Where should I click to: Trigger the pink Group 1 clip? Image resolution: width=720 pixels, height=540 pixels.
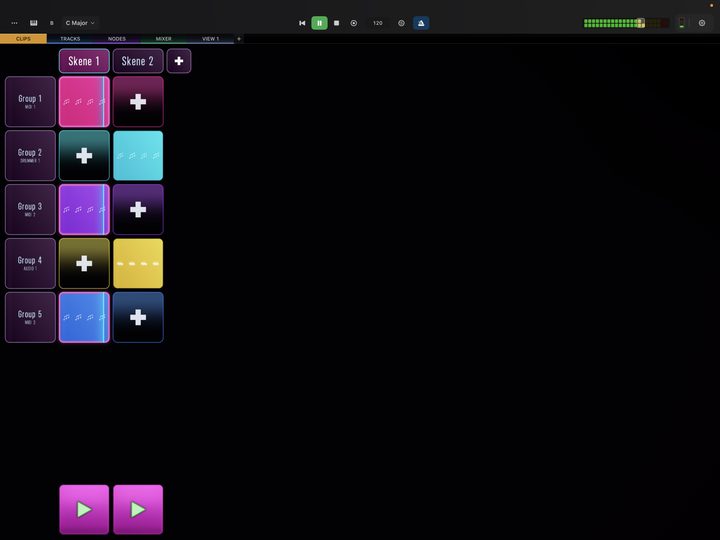84,101
